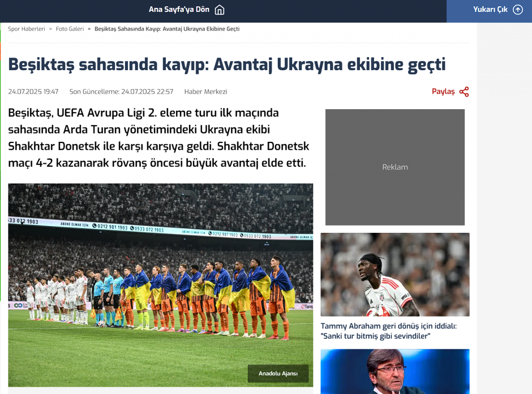Go back via Ana Sayfa'ya Dön link
Viewport: 532px width, 394px height.
click(x=187, y=10)
